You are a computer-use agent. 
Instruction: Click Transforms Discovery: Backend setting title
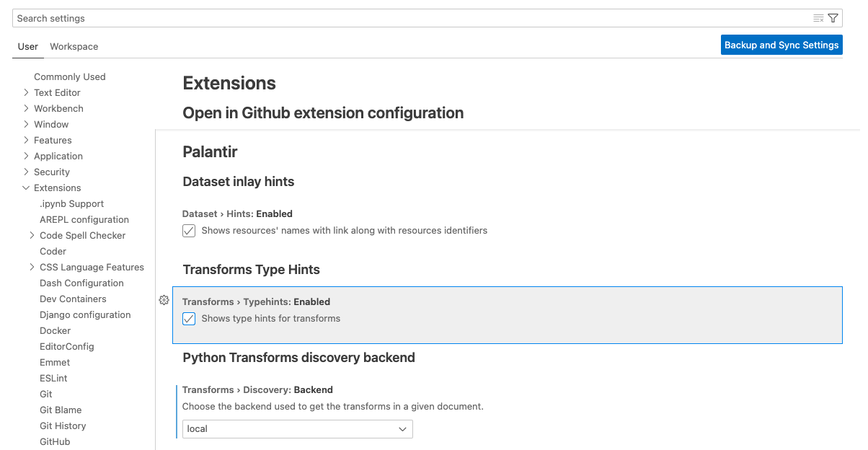(x=257, y=390)
